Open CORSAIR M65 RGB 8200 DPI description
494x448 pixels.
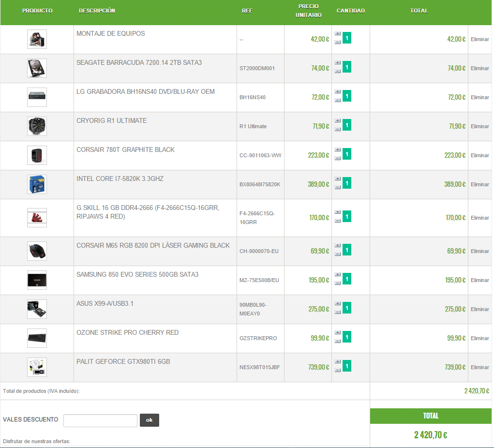click(x=153, y=245)
